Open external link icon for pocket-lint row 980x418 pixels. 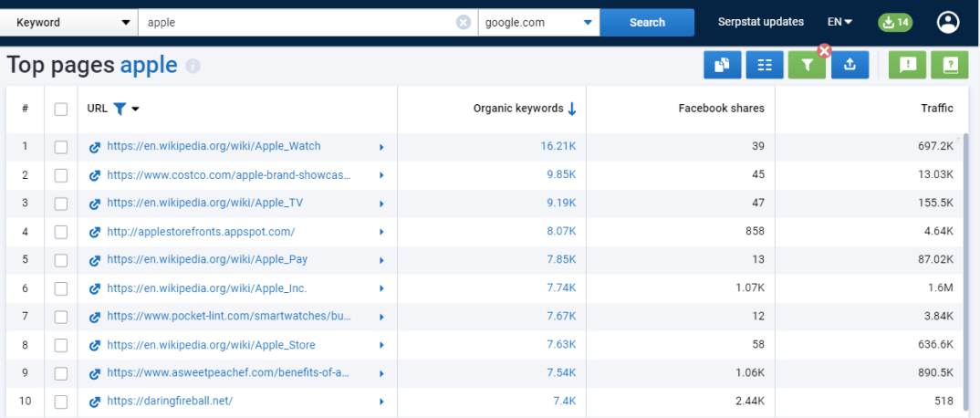click(x=95, y=318)
